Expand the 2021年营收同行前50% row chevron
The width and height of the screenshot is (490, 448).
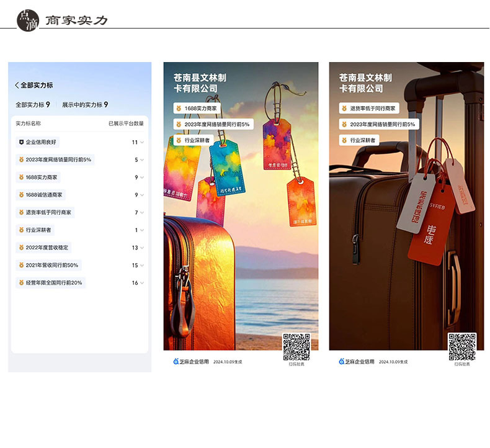pos(142,265)
